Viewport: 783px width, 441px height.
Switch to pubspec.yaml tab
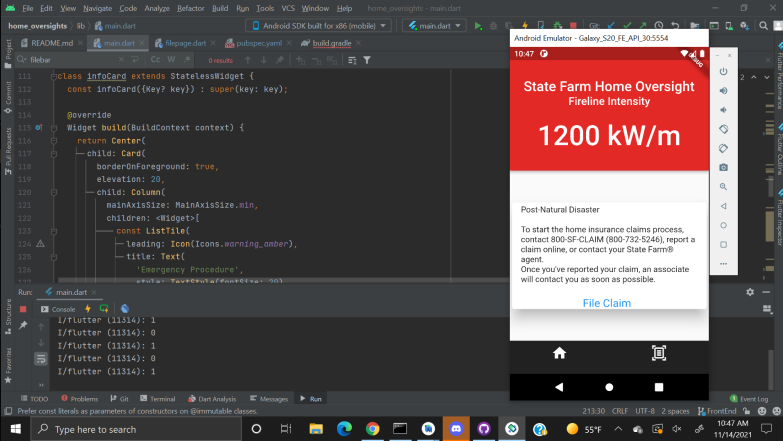258,43
